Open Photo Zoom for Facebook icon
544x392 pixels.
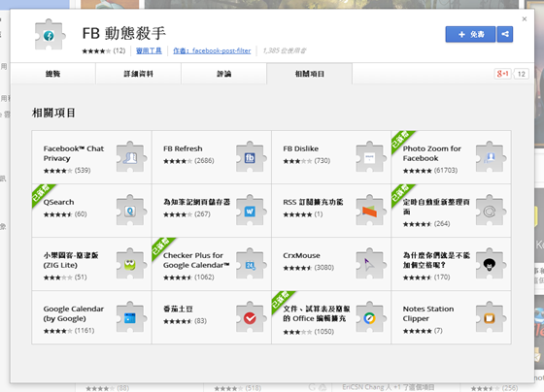click(x=491, y=157)
